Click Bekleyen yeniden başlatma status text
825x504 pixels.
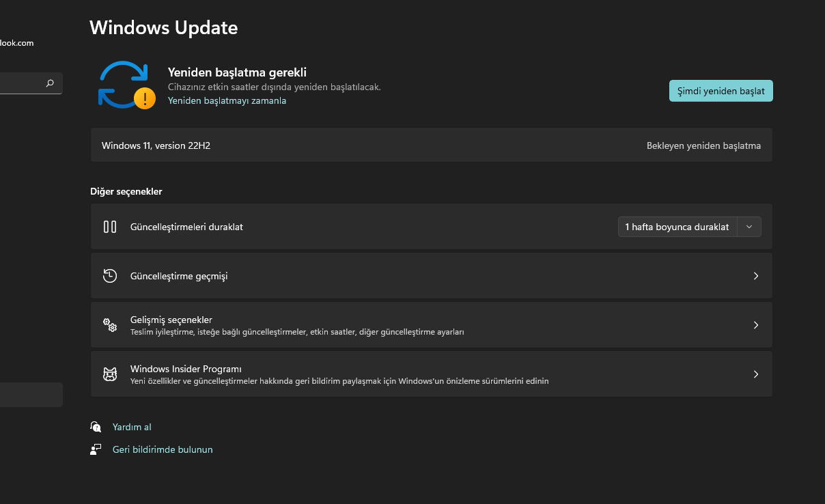703,145
